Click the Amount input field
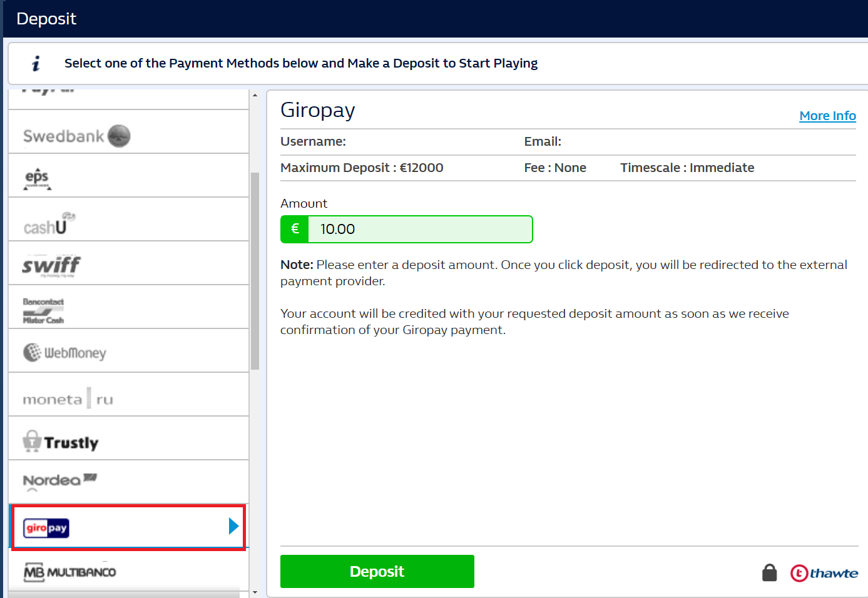The height and width of the screenshot is (598, 868). pyautogui.click(x=420, y=229)
